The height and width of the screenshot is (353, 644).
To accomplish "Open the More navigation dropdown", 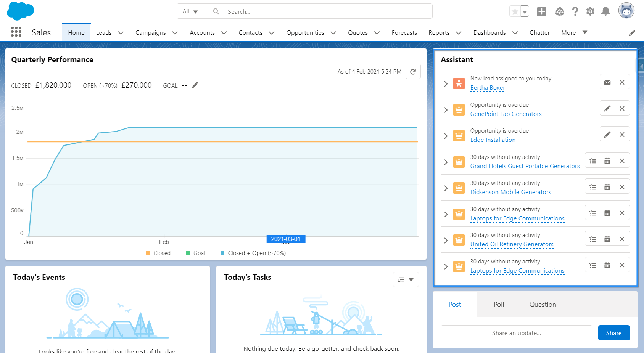I will (574, 33).
